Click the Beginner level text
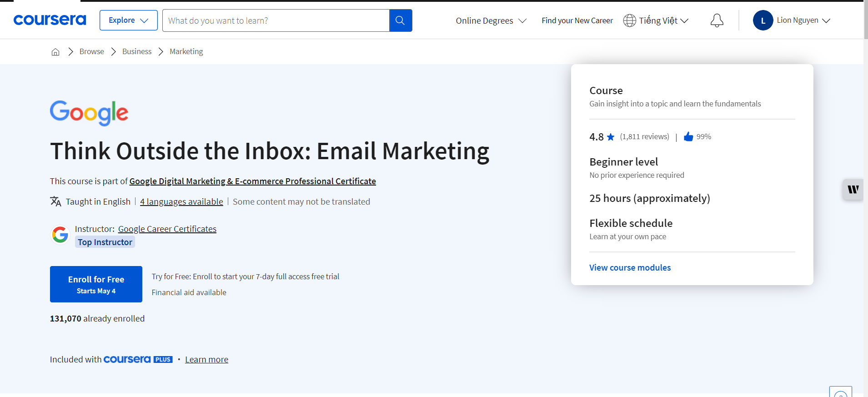Image resolution: width=868 pixels, height=397 pixels. (x=623, y=162)
